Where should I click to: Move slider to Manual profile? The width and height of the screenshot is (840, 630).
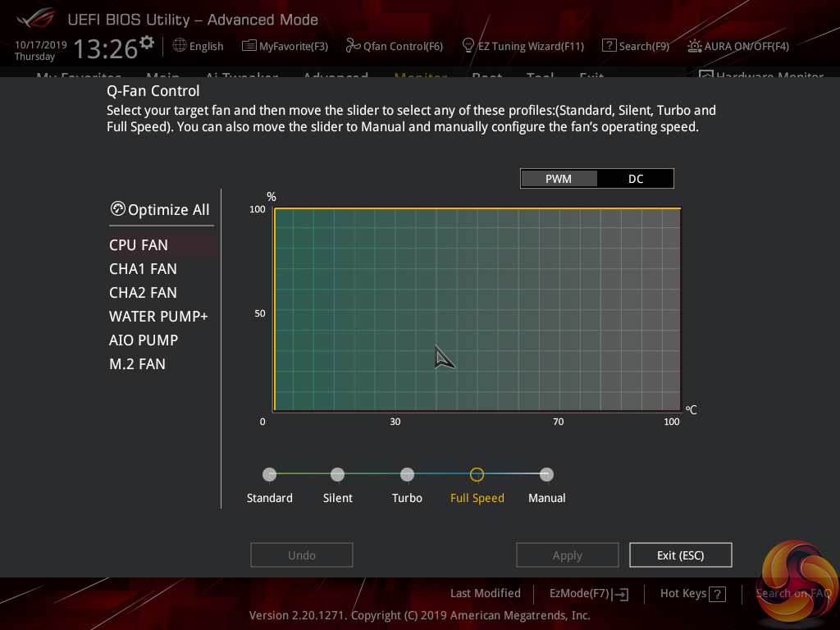[x=546, y=474]
